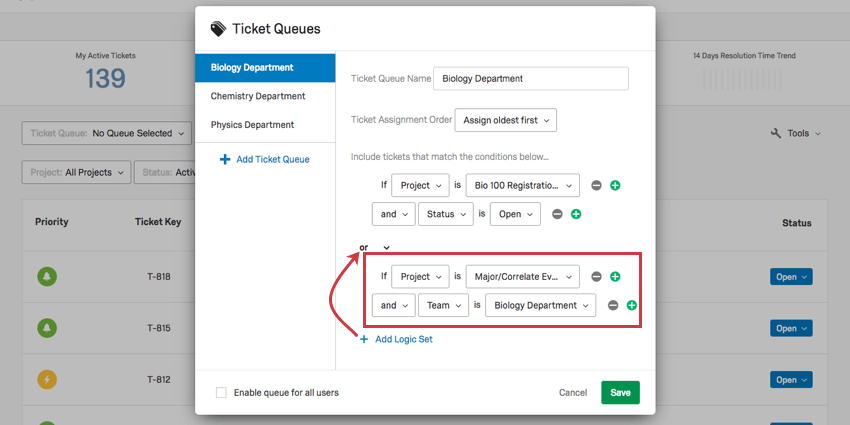Viewport: 850px width, 425px height.
Task: Click the Save button
Action: point(620,393)
